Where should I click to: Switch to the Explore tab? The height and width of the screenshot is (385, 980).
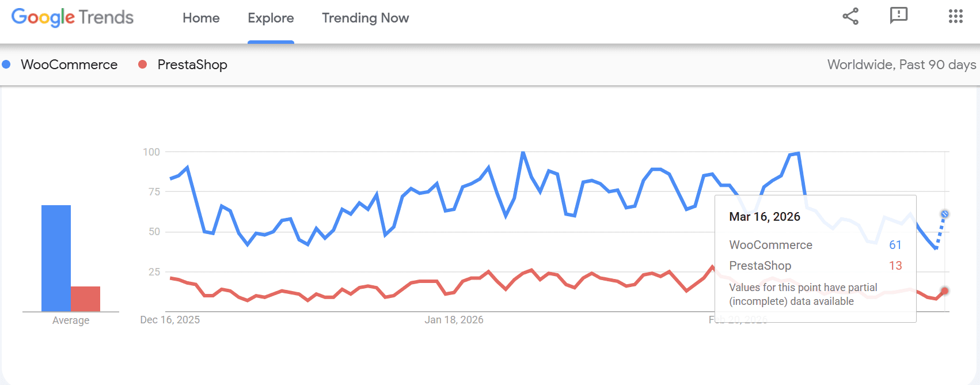[x=271, y=18]
